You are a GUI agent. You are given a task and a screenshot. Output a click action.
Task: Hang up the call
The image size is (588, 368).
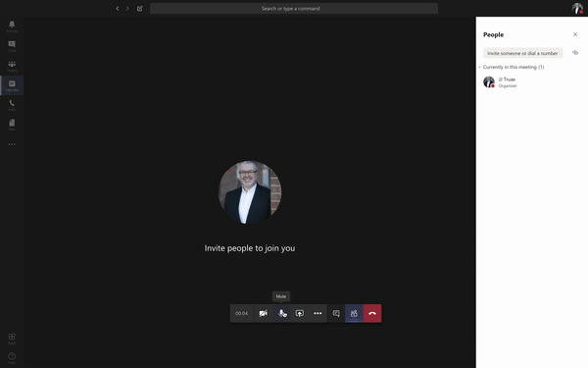click(x=372, y=313)
